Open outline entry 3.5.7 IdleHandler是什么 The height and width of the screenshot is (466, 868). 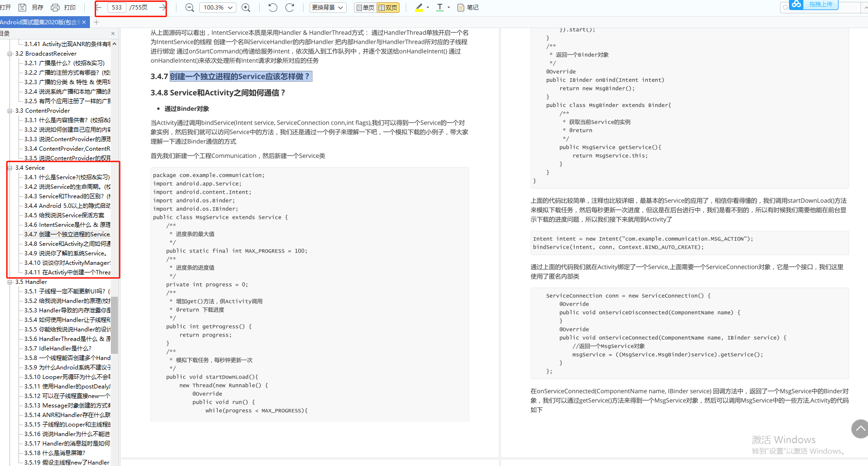click(x=58, y=349)
